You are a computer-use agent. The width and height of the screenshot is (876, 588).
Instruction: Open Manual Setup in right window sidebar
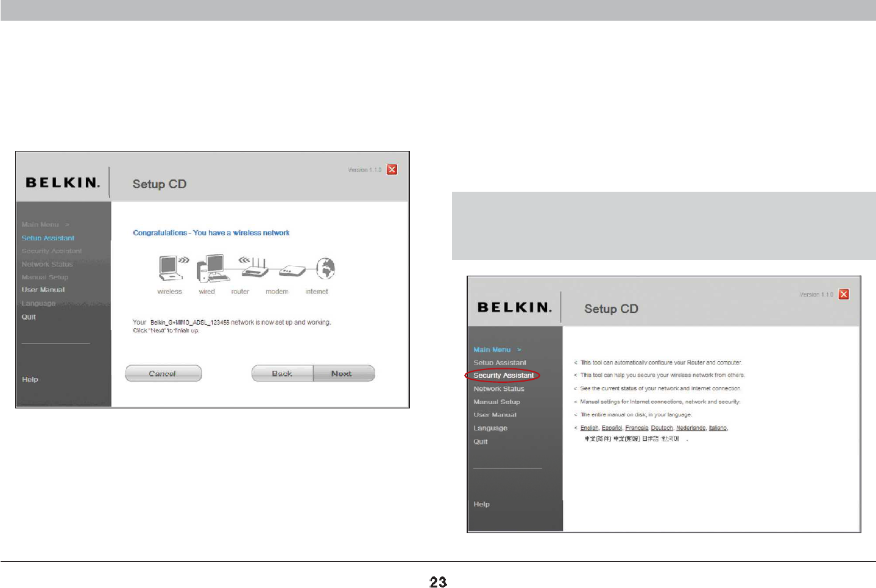(x=497, y=402)
